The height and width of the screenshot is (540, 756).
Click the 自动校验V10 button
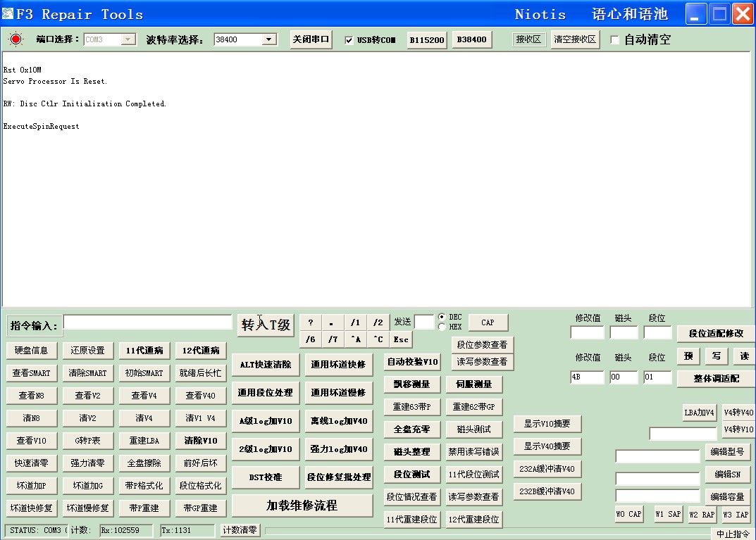point(412,362)
